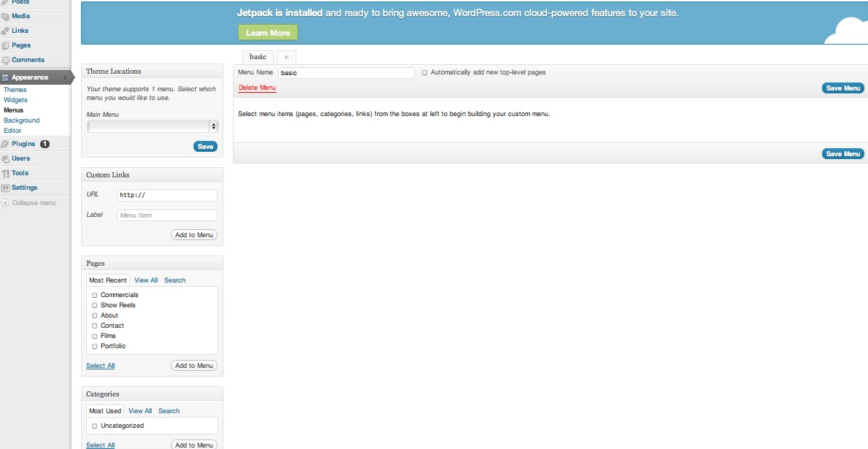This screenshot has height=449, width=868.
Task: Click the Comments bubble icon
Action: pos(6,61)
